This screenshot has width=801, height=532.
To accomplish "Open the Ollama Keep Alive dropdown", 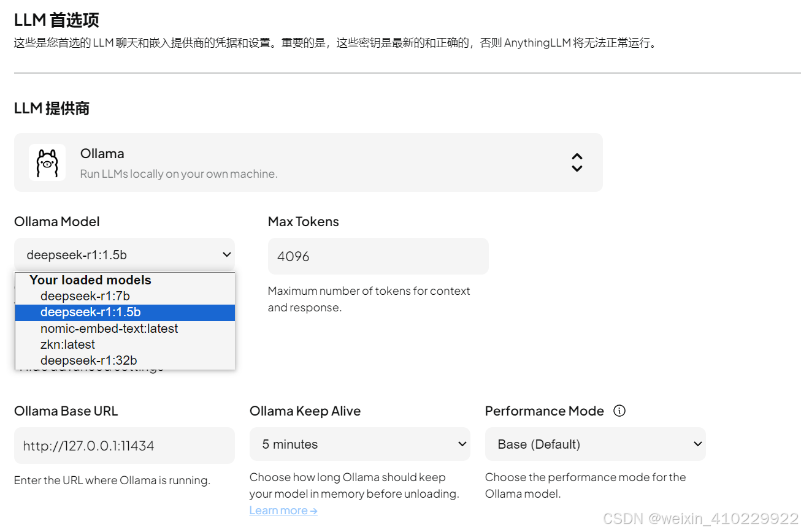I will 359,444.
